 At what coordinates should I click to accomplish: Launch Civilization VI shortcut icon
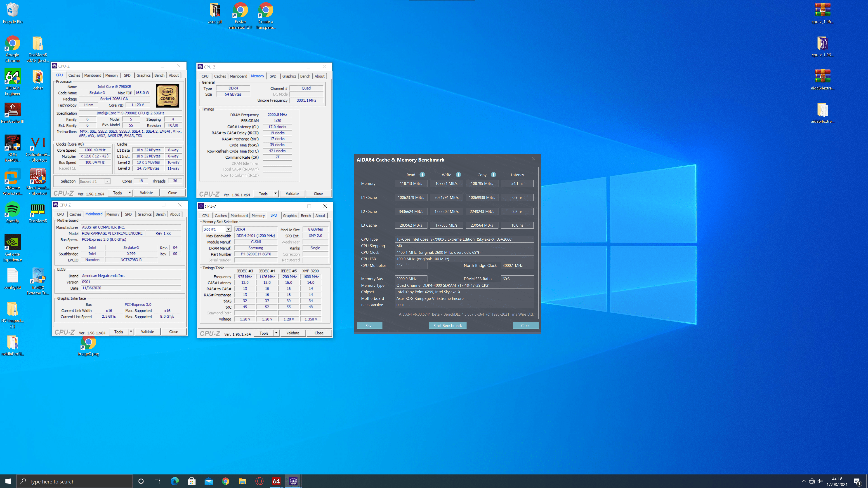[38, 148]
